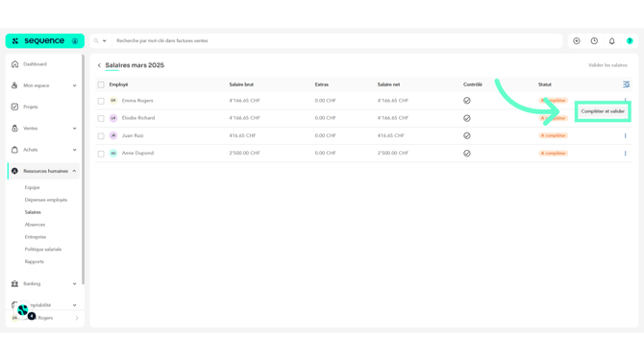Expand the Banking menu chevron

pyautogui.click(x=74, y=283)
